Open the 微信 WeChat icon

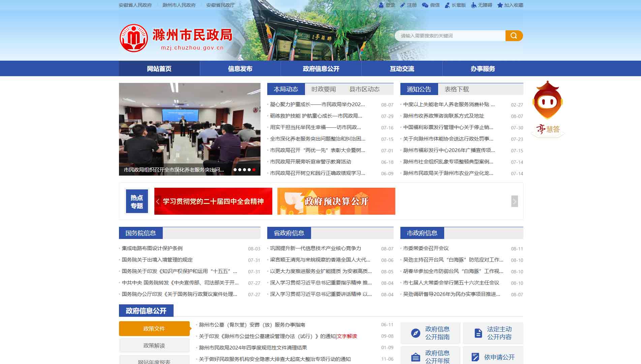click(425, 5)
